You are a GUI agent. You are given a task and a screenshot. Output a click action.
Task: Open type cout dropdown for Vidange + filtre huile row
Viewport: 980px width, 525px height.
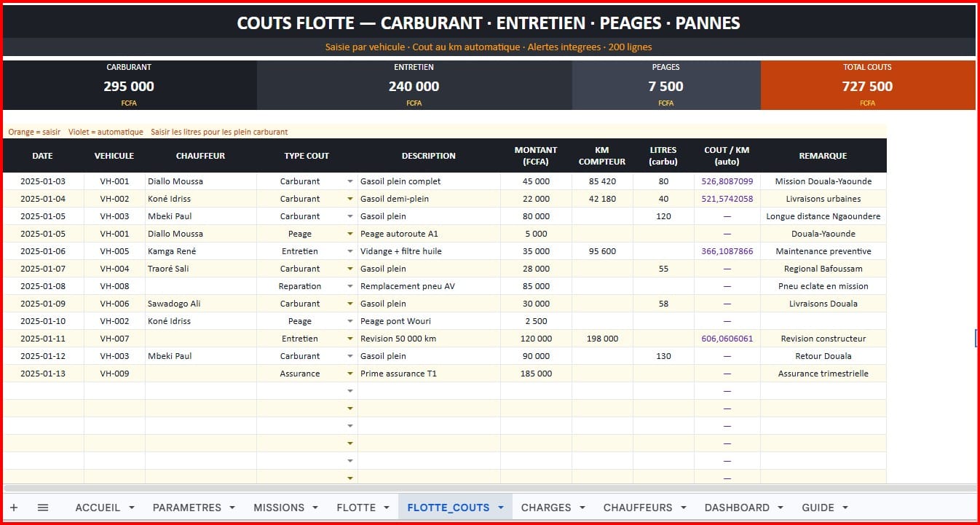click(x=350, y=251)
